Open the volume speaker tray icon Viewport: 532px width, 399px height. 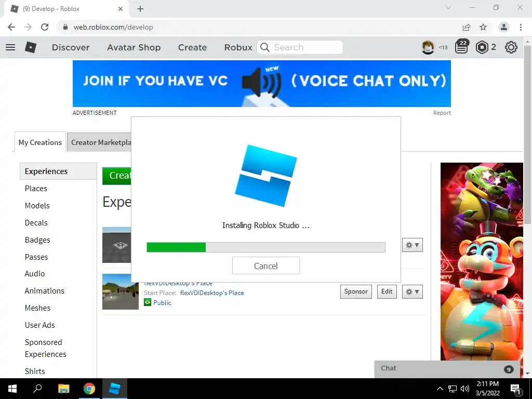[465, 389]
